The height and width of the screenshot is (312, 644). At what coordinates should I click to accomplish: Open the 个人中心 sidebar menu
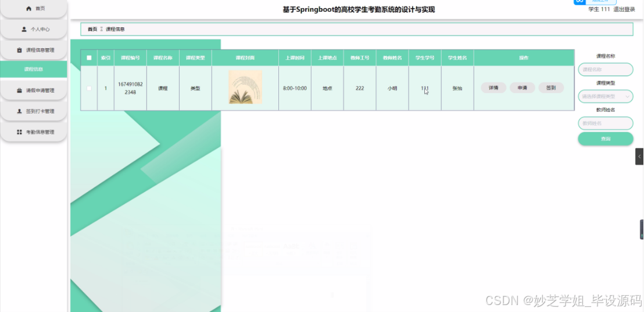(x=33, y=29)
